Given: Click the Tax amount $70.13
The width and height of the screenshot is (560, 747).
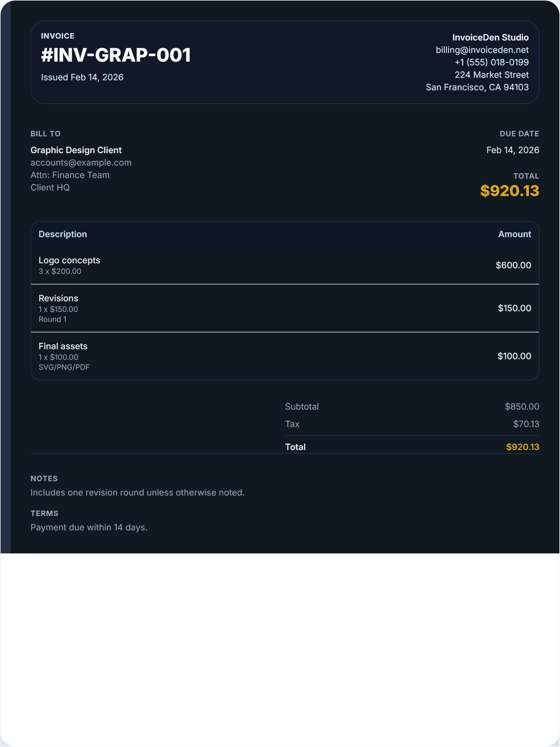Looking at the screenshot, I should 525,424.
